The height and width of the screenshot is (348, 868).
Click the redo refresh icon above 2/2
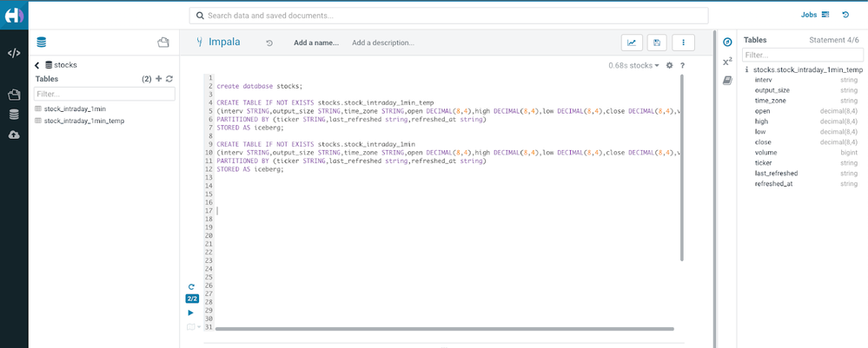tap(191, 286)
